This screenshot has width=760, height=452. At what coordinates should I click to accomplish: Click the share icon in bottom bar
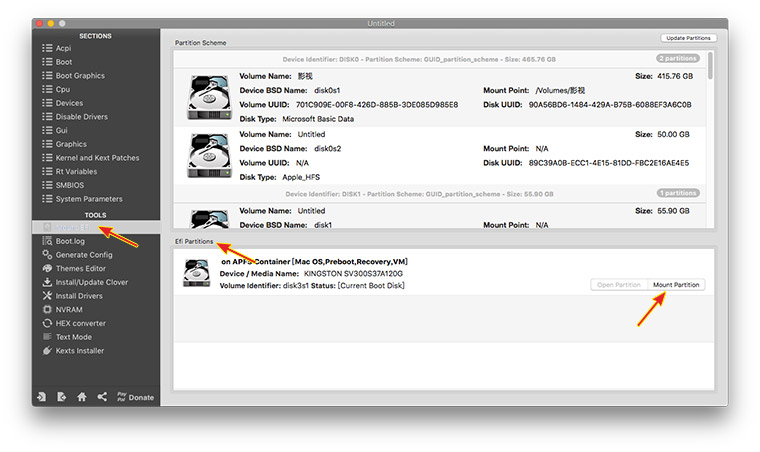pyautogui.click(x=102, y=397)
